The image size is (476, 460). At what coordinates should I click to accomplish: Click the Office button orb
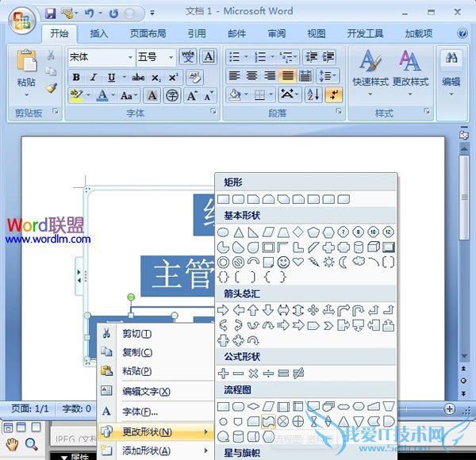[22, 21]
